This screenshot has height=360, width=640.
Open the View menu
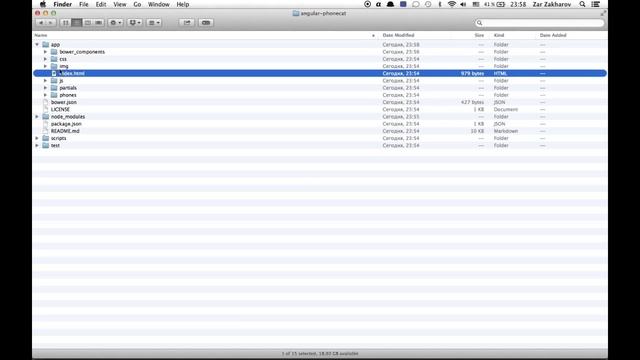point(120,4)
